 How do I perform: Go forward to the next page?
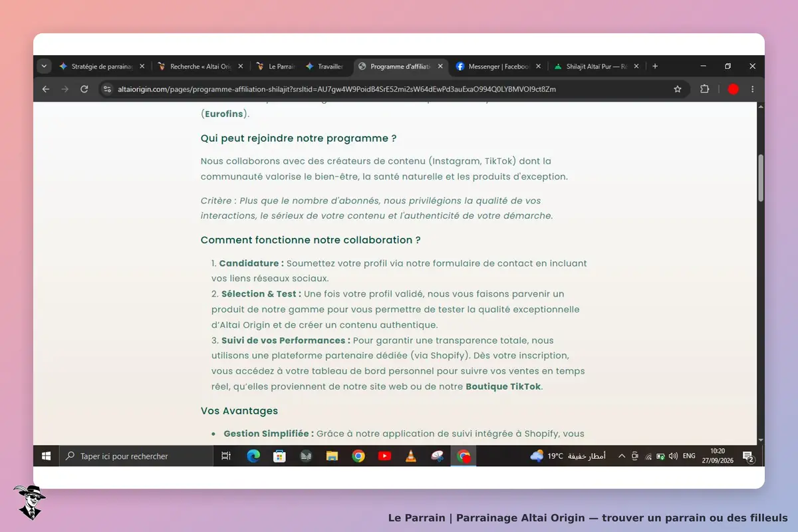65,89
